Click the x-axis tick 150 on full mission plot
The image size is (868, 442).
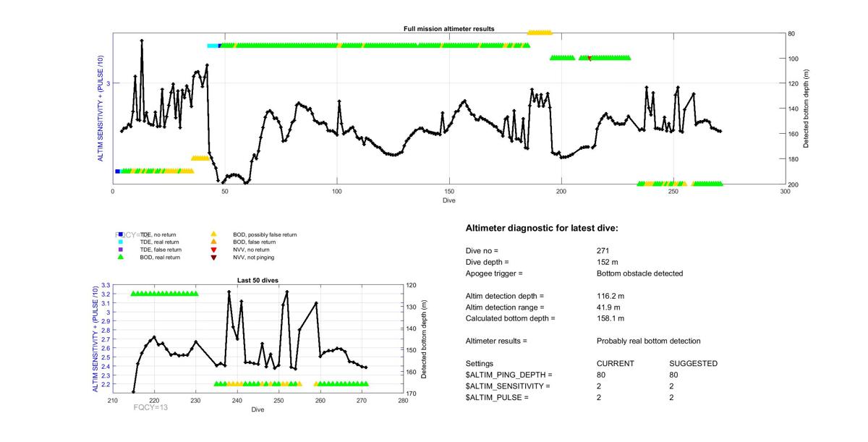pyautogui.click(x=449, y=192)
